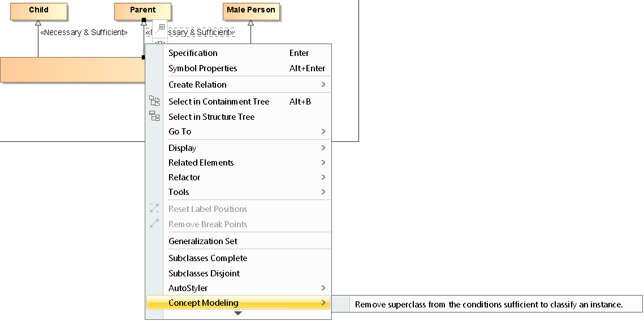The height and width of the screenshot is (321, 644).
Task: Select the Generalization Set menu item
Action: pyautogui.click(x=203, y=241)
